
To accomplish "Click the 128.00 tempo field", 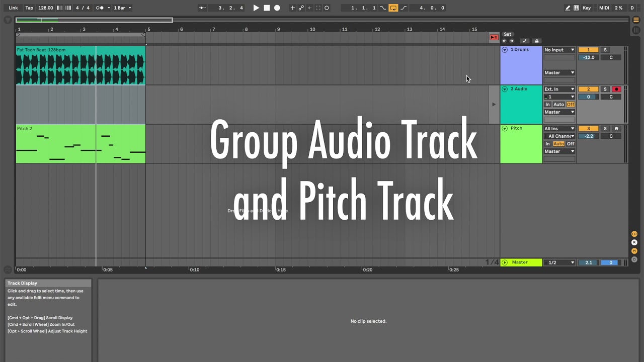I will point(46,8).
